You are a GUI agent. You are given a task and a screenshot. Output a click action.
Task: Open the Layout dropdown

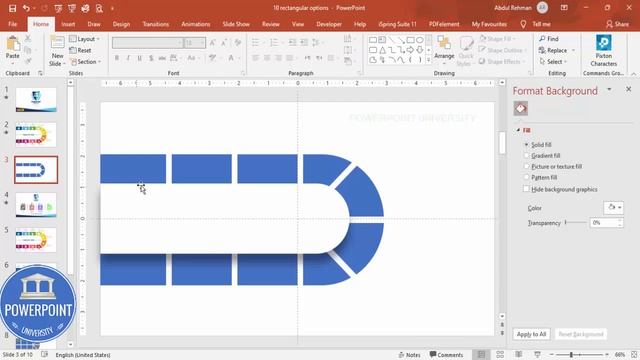point(85,39)
